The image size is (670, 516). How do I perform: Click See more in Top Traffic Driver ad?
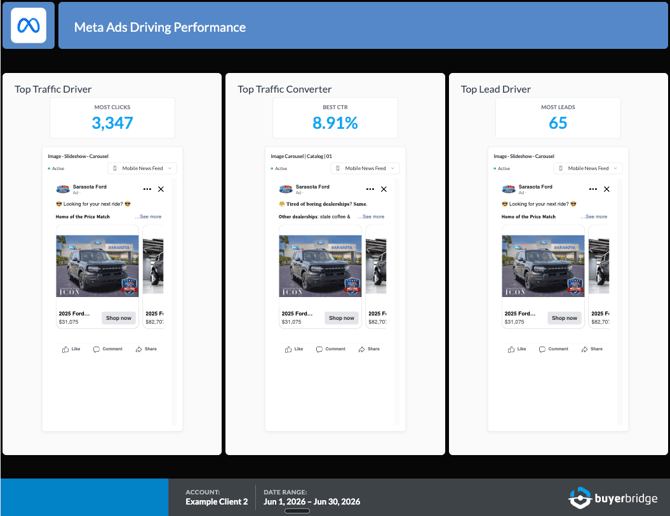150,217
